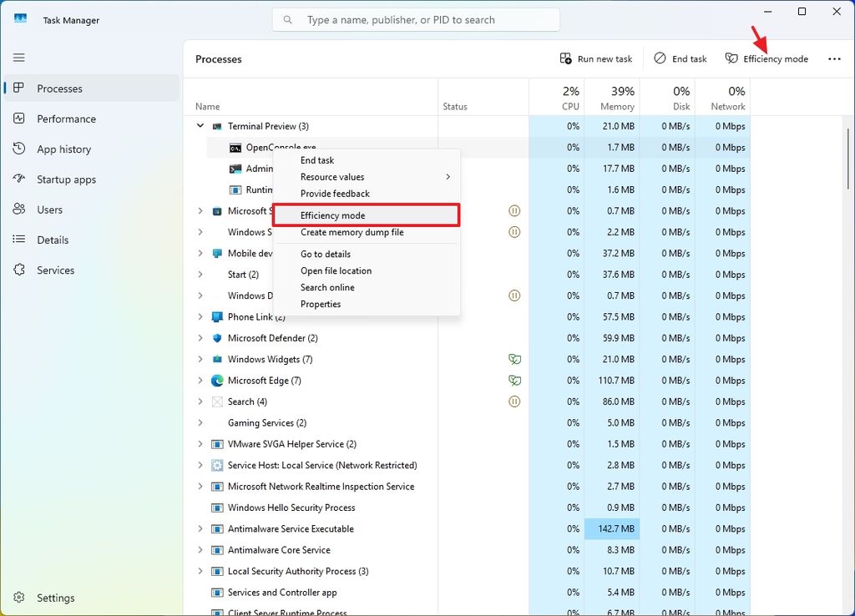Expand the Search (4) group

pos(200,401)
